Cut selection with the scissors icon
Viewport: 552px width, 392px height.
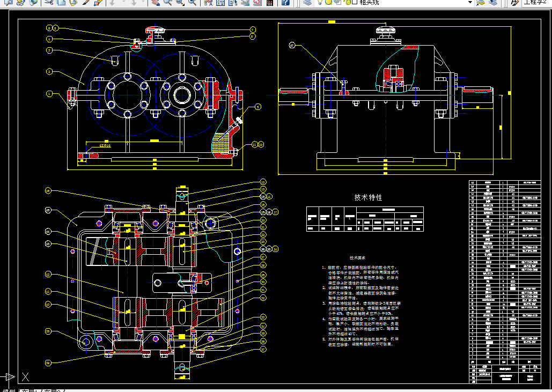49,3
